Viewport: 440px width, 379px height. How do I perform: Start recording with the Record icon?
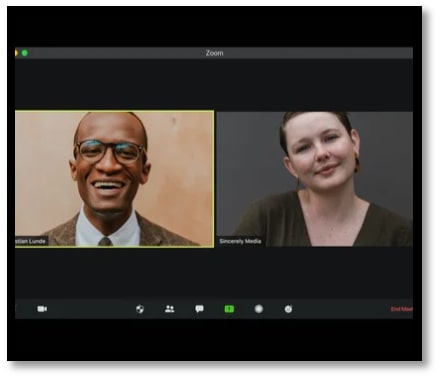[259, 309]
